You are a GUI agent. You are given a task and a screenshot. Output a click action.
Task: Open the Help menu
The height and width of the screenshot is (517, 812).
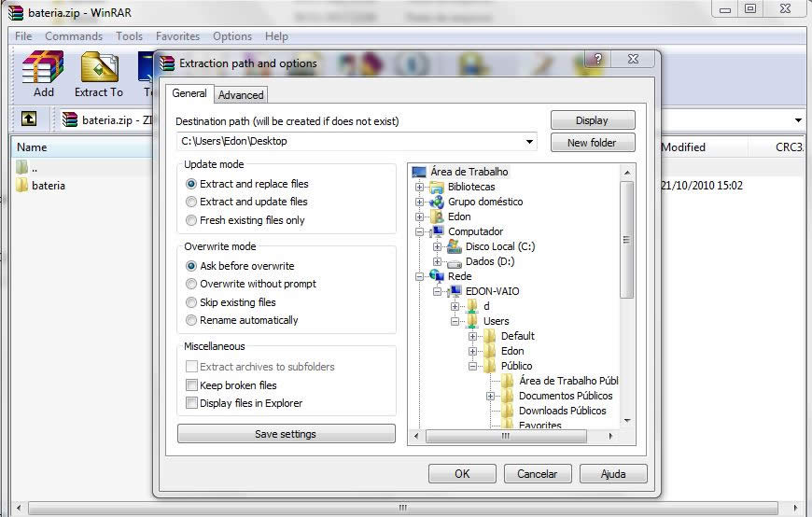click(276, 36)
